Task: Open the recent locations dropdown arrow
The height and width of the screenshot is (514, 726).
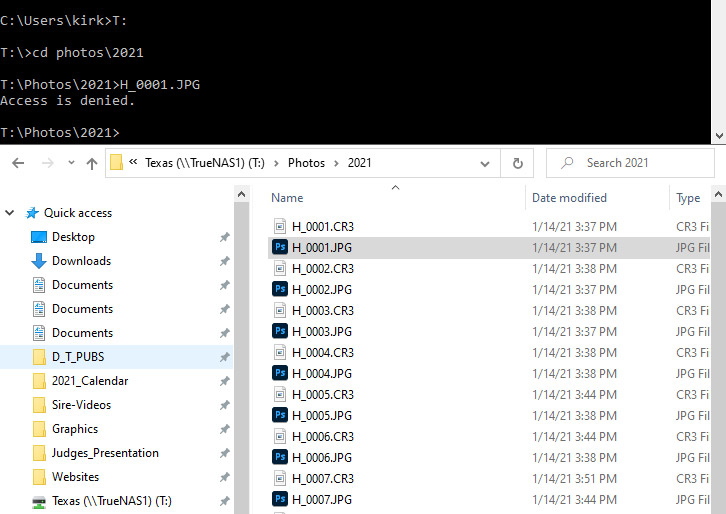Action: point(71,163)
